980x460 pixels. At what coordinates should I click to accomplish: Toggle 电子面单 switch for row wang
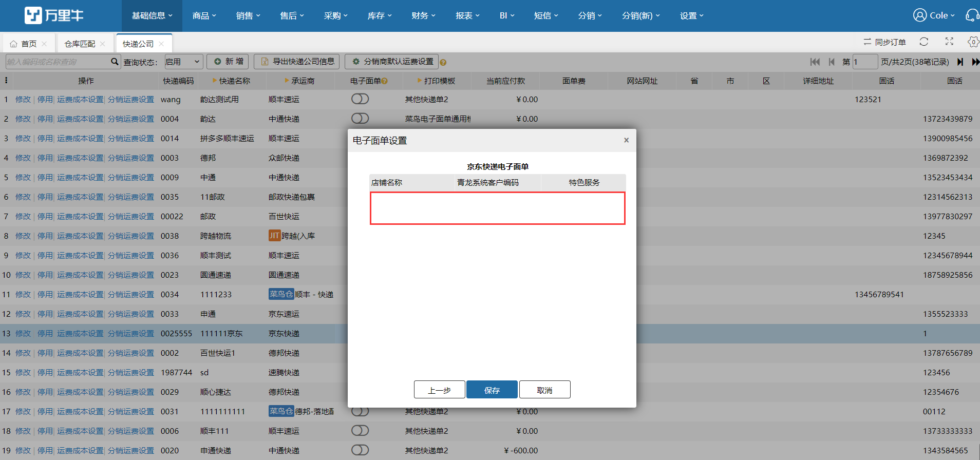[x=360, y=99]
